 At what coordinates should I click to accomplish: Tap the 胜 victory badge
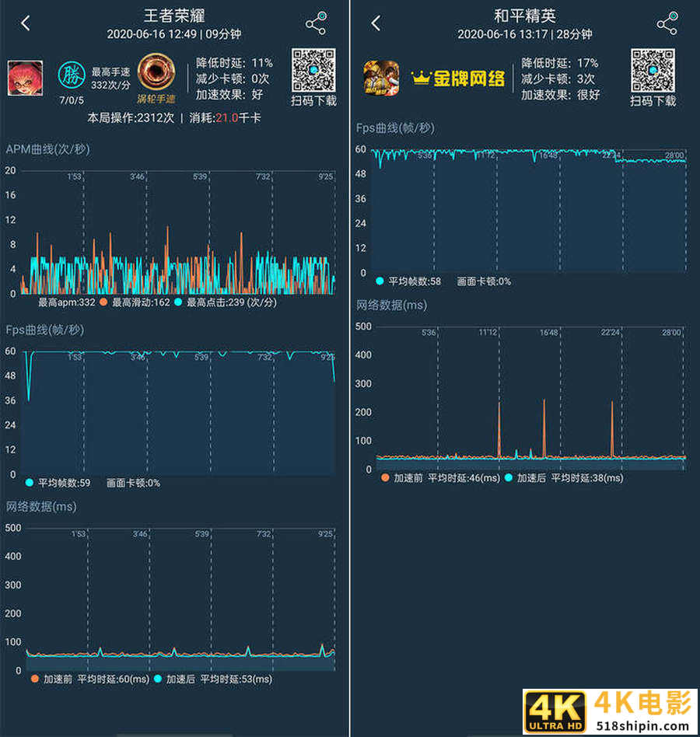click(72, 75)
